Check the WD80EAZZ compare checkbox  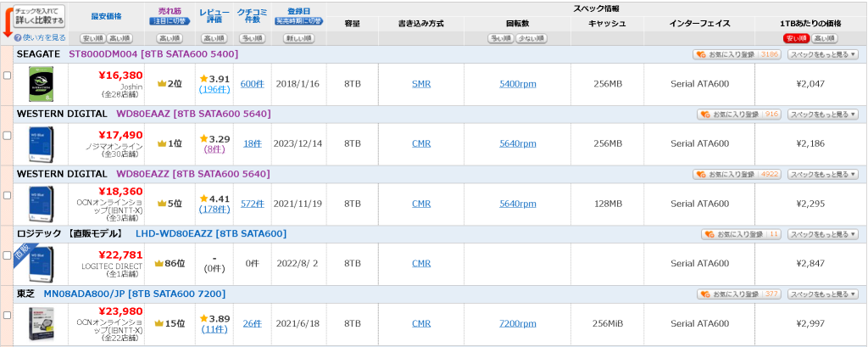click(x=7, y=195)
